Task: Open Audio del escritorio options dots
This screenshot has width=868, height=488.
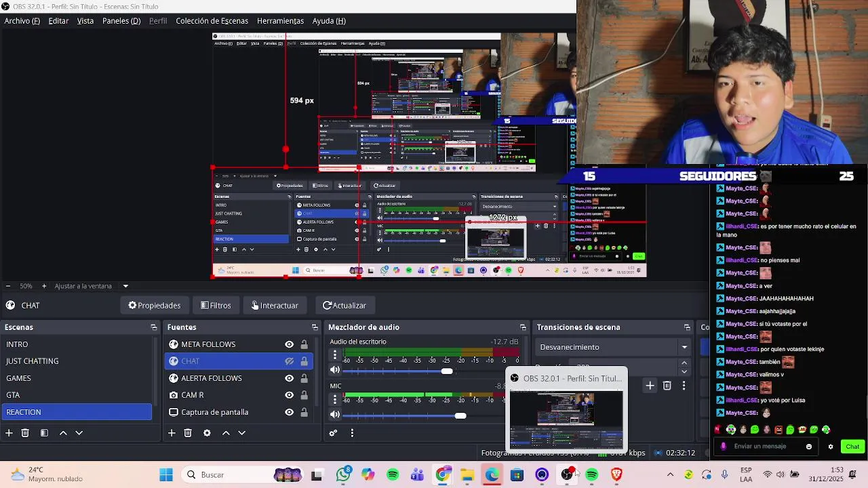Action: (x=334, y=354)
